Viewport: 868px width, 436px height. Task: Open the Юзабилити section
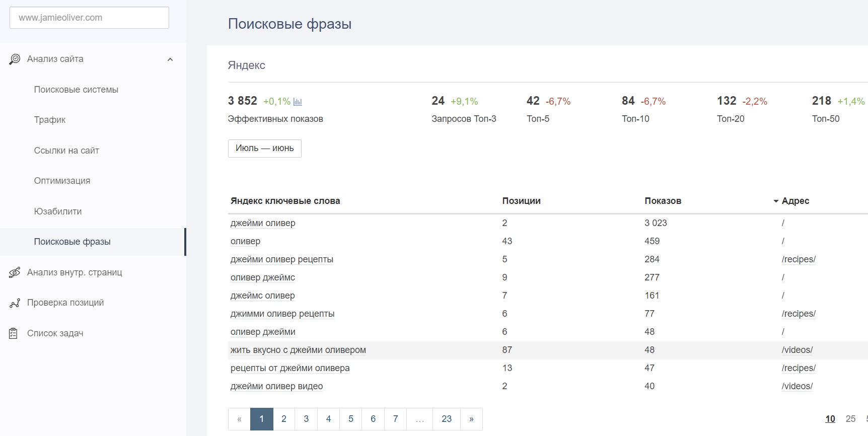tap(58, 211)
